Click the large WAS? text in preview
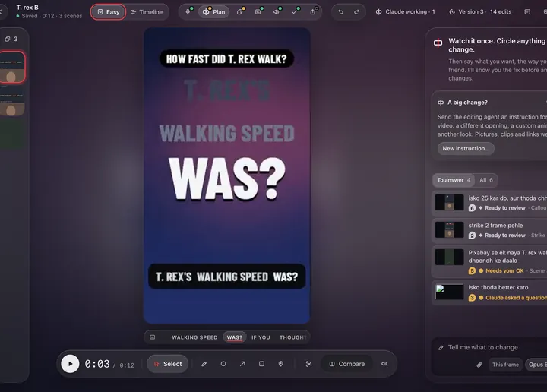Image resolution: width=547 pixels, height=392 pixels. [x=226, y=179]
